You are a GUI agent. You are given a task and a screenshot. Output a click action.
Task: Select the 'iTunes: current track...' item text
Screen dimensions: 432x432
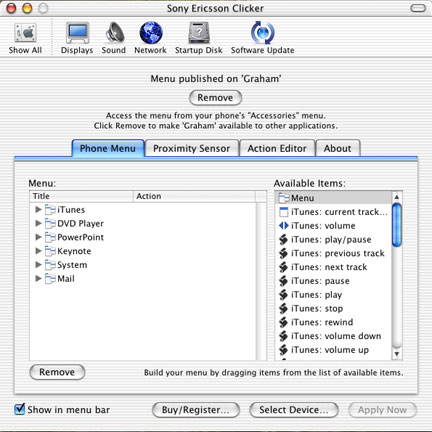[x=339, y=212]
